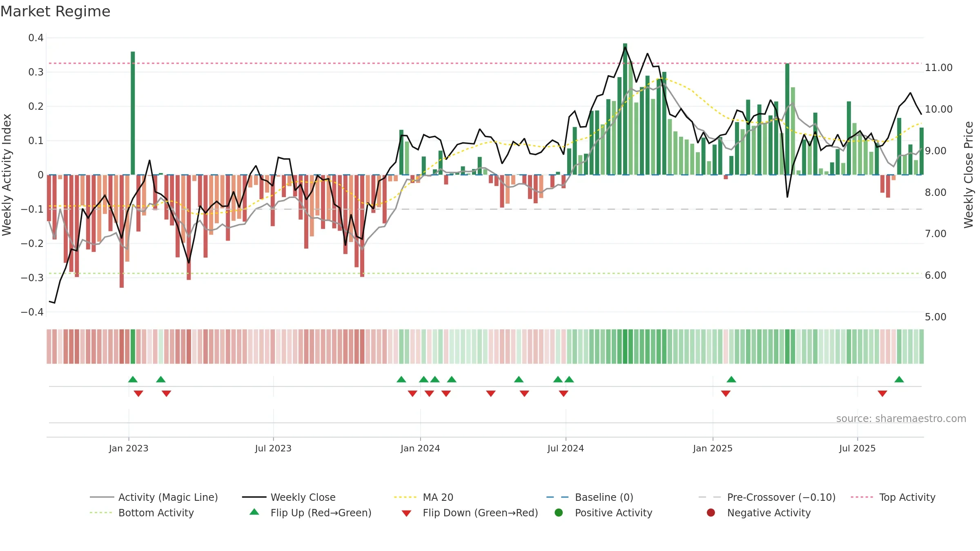Image resolution: width=980 pixels, height=551 pixels.
Task: Open the source: sharemaestro.com credit
Action: [x=901, y=418]
